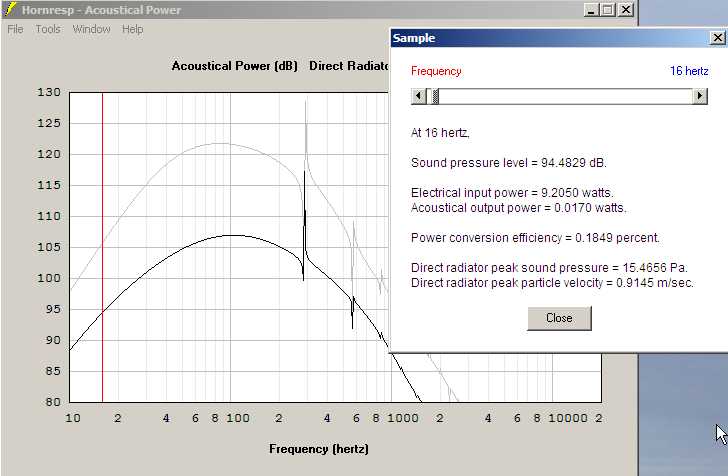This screenshot has width=728, height=476.
Task: Click the frequency slider's left arrow
Action: click(418, 96)
